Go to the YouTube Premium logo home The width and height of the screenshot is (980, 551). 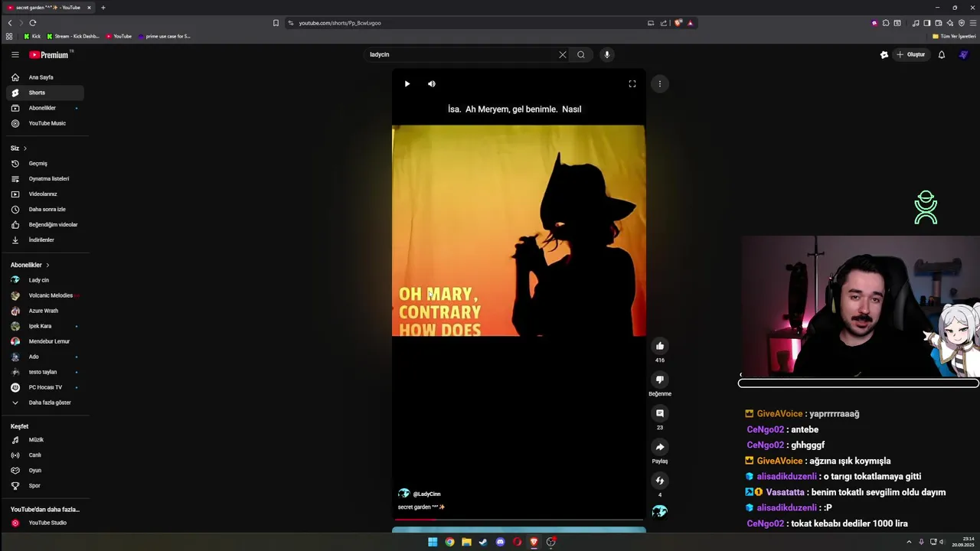pos(51,54)
